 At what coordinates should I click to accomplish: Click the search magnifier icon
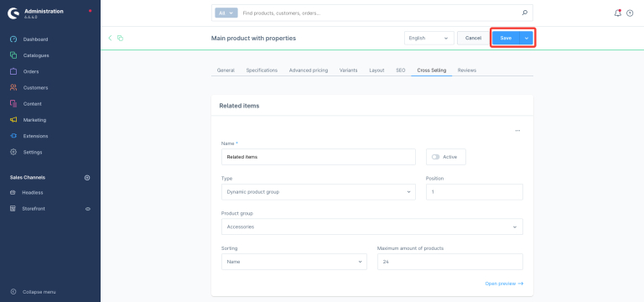point(524,13)
